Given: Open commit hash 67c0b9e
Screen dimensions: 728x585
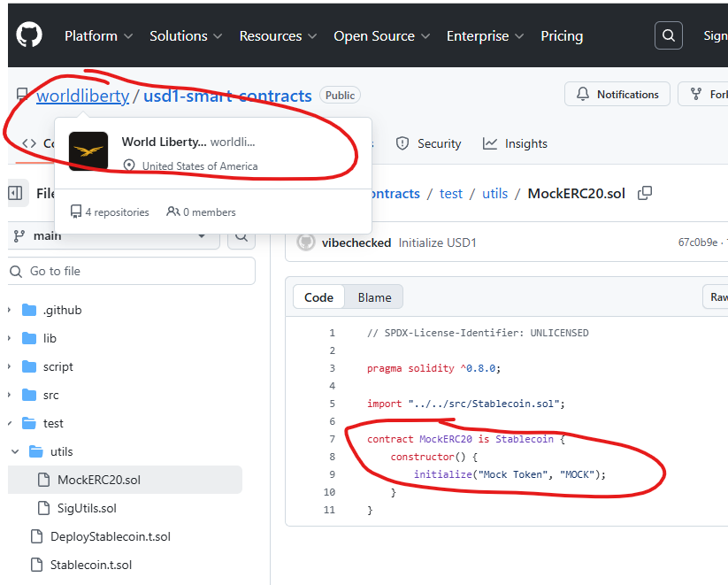Looking at the screenshot, I should (x=698, y=242).
